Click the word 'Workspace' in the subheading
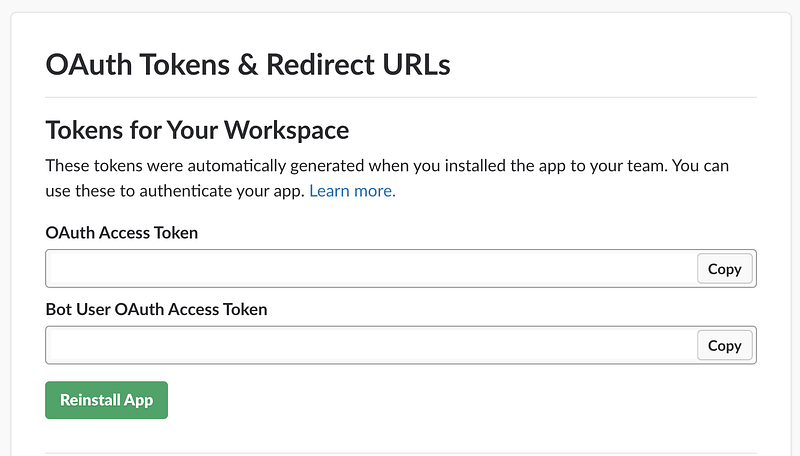This screenshot has width=800, height=456. pos(287,131)
